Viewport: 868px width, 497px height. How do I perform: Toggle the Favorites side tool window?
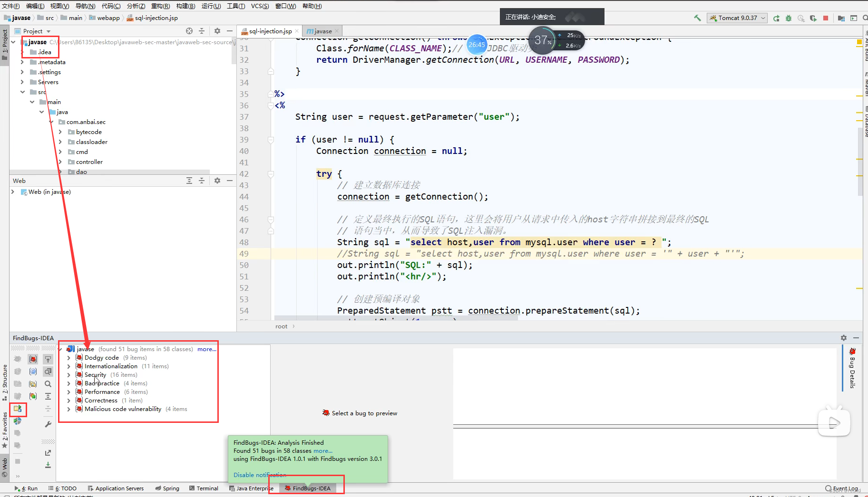5,430
